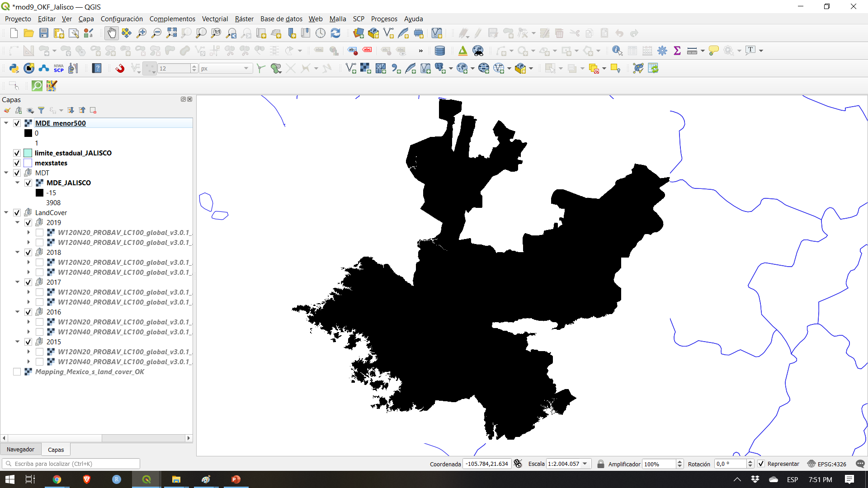
Task: Click the black -15 value swatch
Action: pos(39,192)
